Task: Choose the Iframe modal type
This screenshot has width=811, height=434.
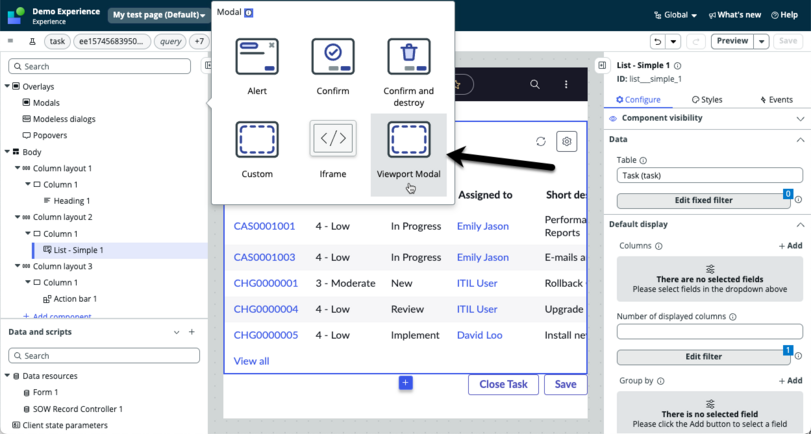Action: pos(333,149)
